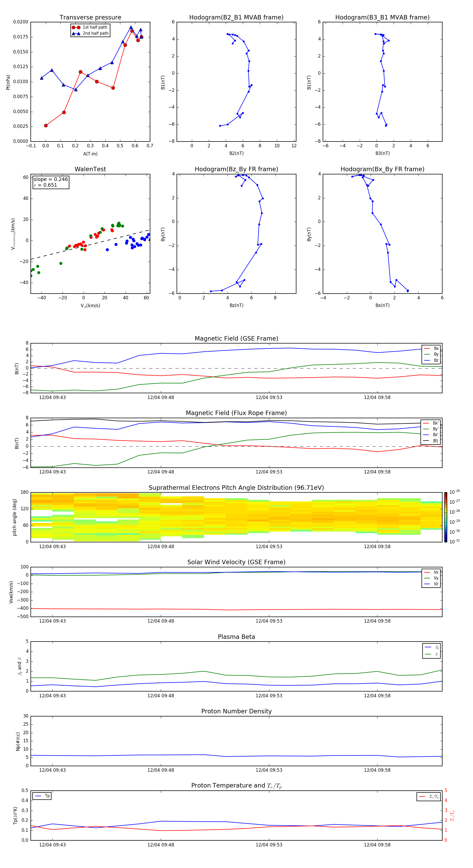Click the dashed regression line in WalenTest
Viewport: 473px width, 868px height.
pos(90,245)
